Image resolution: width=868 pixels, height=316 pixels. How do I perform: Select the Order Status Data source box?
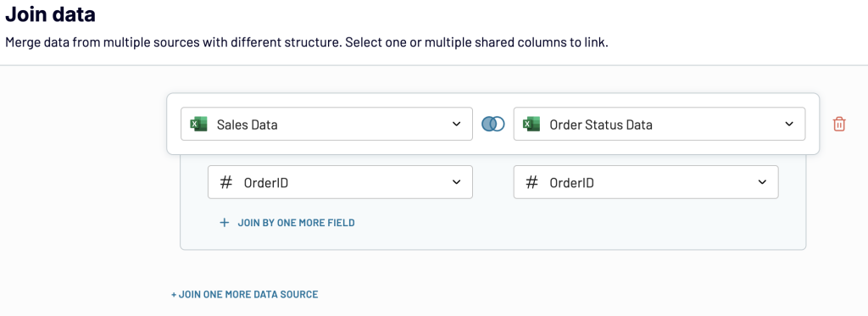(659, 124)
